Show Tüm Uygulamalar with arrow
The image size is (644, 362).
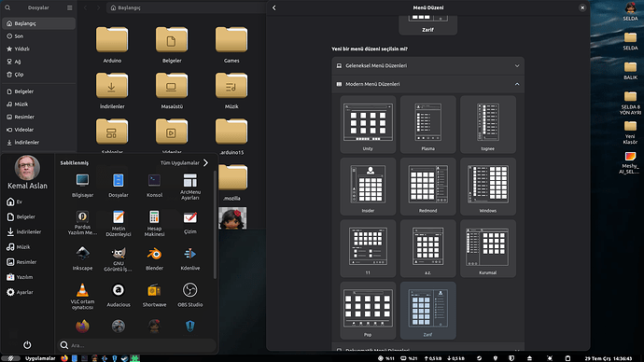(x=185, y=163)
